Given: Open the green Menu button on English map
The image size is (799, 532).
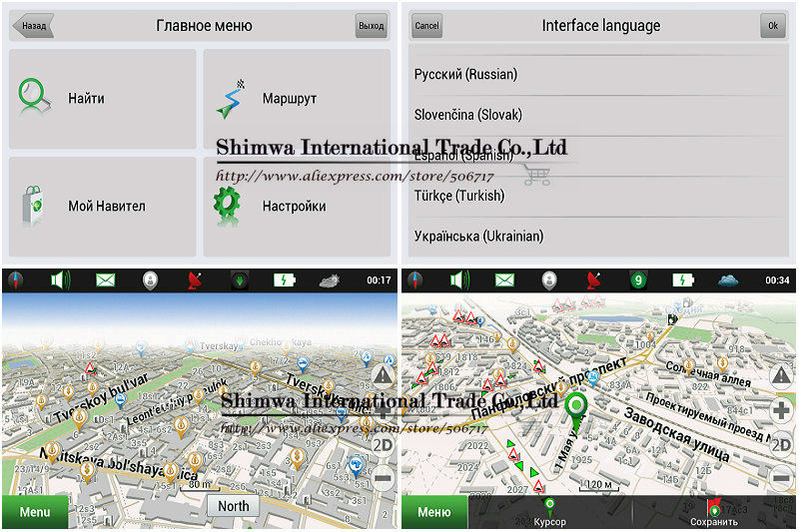Looking at the screenshot, I should coord(35,512).
